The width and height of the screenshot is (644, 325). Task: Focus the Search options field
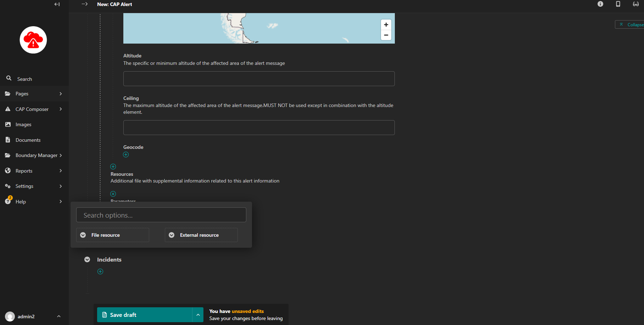tap(161, 215)
